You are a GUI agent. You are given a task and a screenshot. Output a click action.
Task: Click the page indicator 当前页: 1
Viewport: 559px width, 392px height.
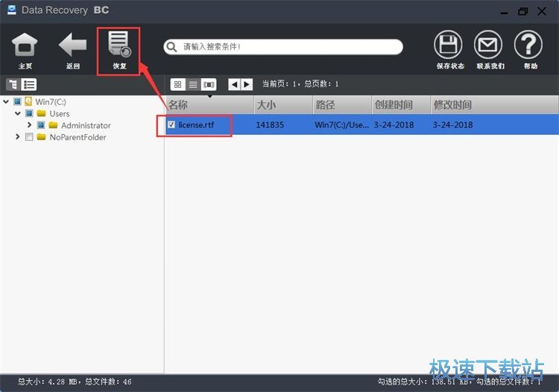click(x=279, y=84)
